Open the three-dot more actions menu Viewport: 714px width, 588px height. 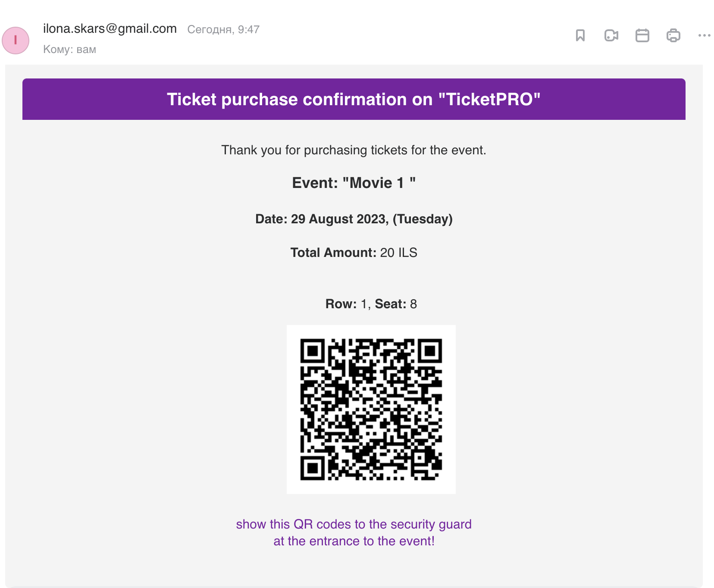coord(705,35)
